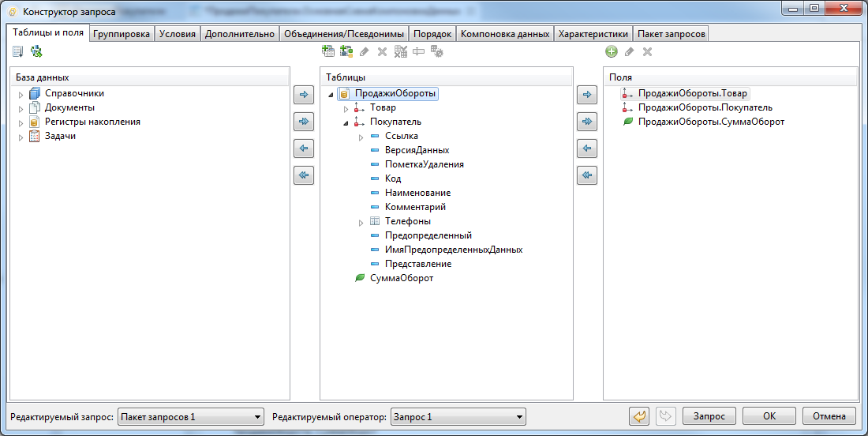The height and width of the screenshot is (436, 868).
Task: Click the Регистры накопления register icon
Action: pyautogui.click(x=34, y=122)
